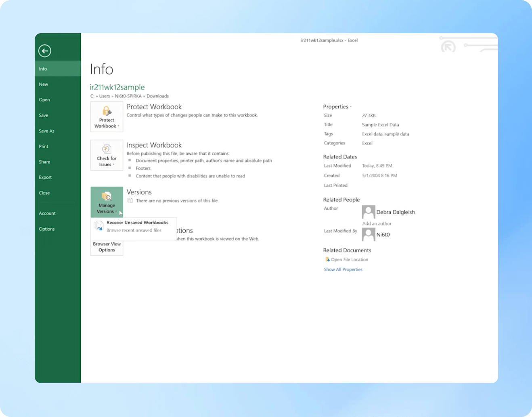Select the Tags field to edit
This screenshot has width=532, height=417.
[385, 133]
